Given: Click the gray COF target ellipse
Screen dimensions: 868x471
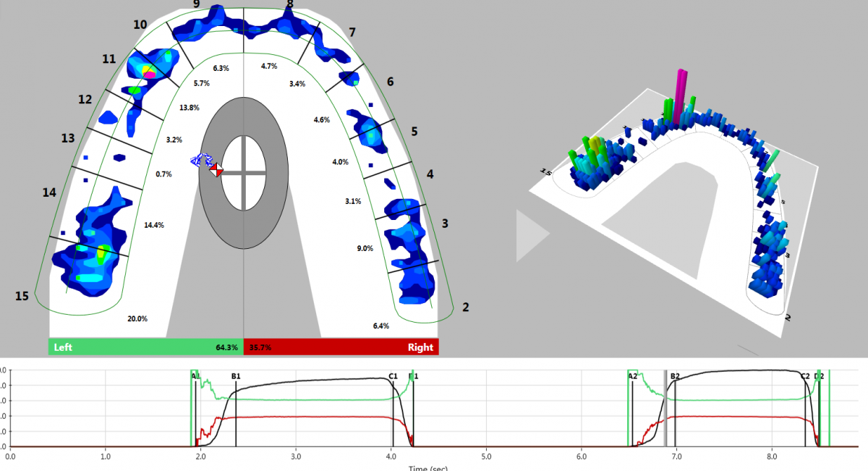Looking at the screenshot, I should (x=246, y=170).
